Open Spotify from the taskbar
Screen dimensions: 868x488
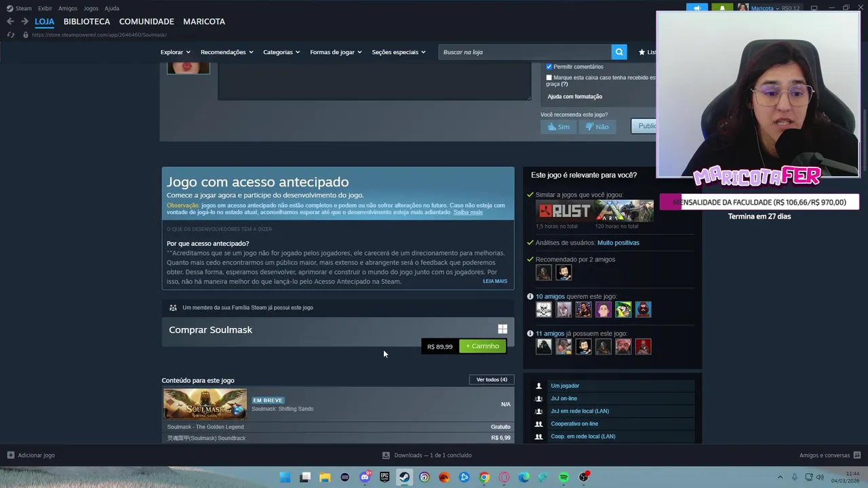(564, 477)
